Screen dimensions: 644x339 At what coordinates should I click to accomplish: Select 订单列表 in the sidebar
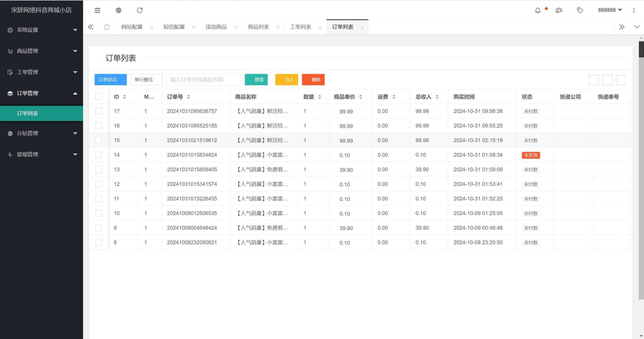pyautogui.click(x=27, y=113)
